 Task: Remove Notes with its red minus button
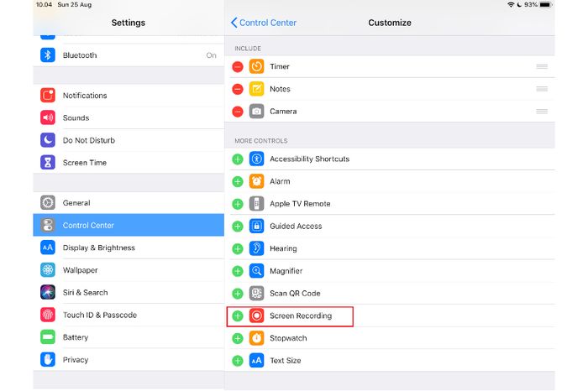click(x=238, y=90)
